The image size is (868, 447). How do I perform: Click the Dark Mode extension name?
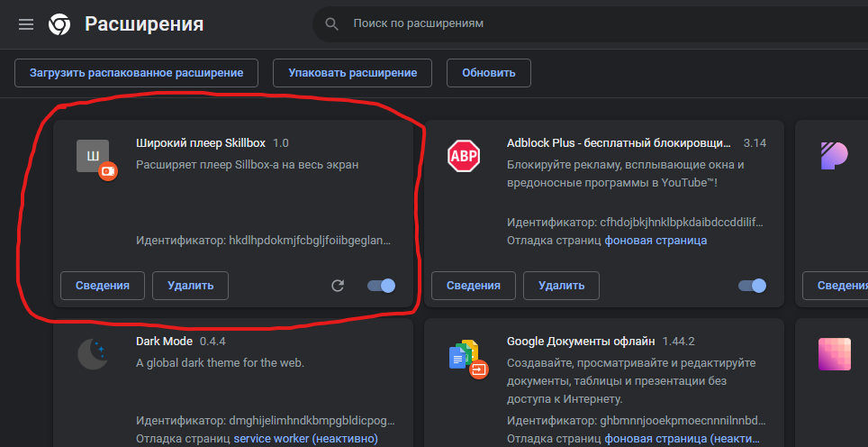pos(165,342)
